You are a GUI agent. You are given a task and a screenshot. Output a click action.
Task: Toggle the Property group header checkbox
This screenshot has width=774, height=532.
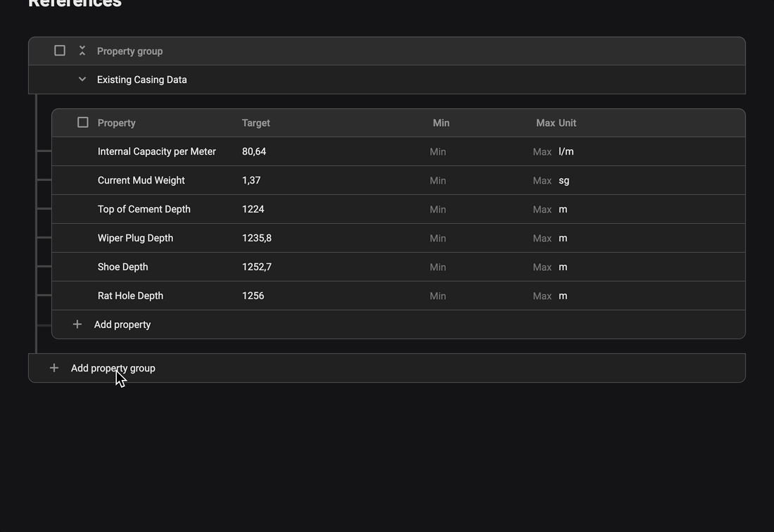(60, 51)
